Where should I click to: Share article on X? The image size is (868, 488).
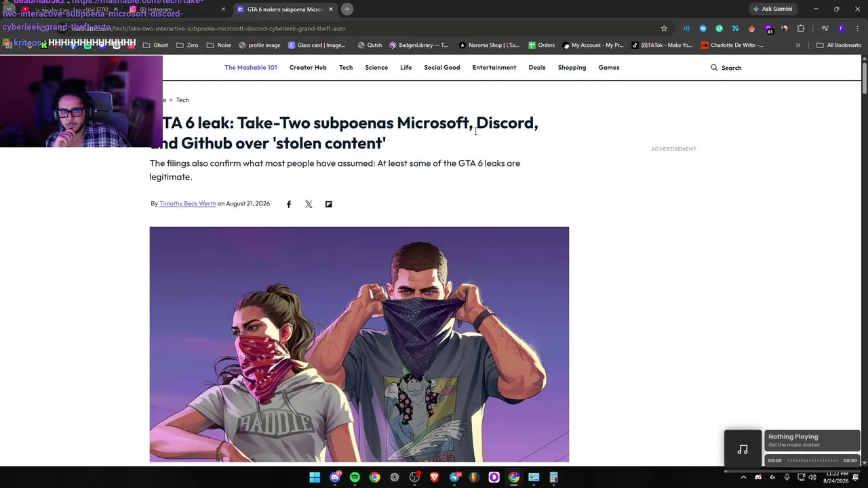click(309, 204)
